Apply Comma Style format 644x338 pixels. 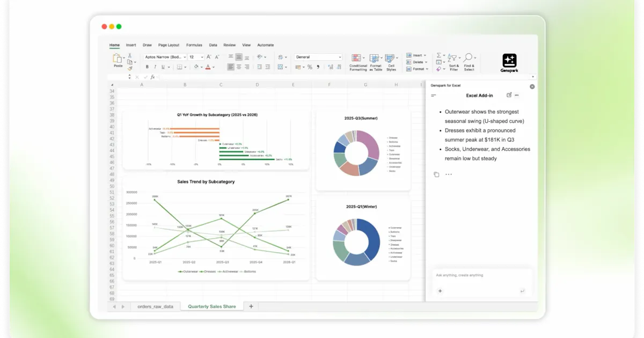(318, 67)
